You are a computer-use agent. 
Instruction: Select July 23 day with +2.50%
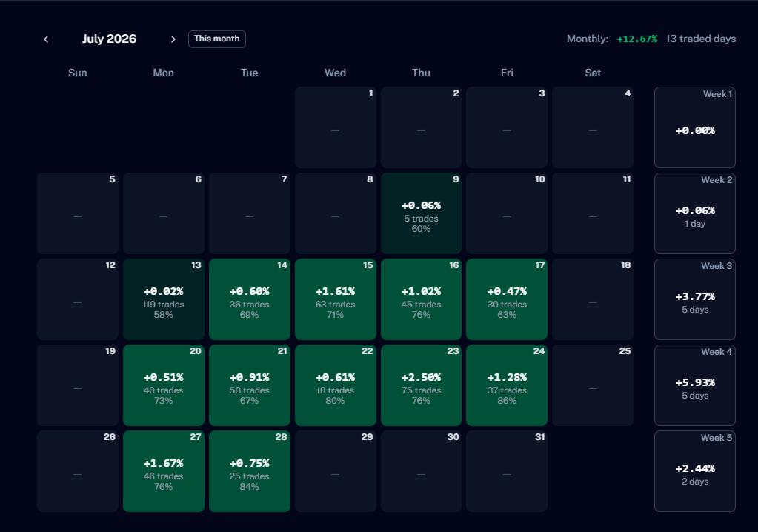421,385
